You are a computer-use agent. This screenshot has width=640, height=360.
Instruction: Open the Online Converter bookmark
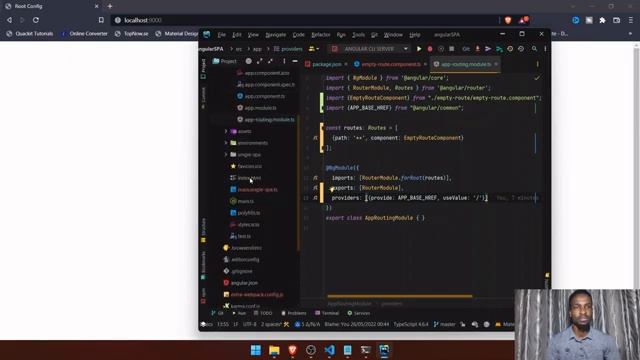(x=85, y=33)
